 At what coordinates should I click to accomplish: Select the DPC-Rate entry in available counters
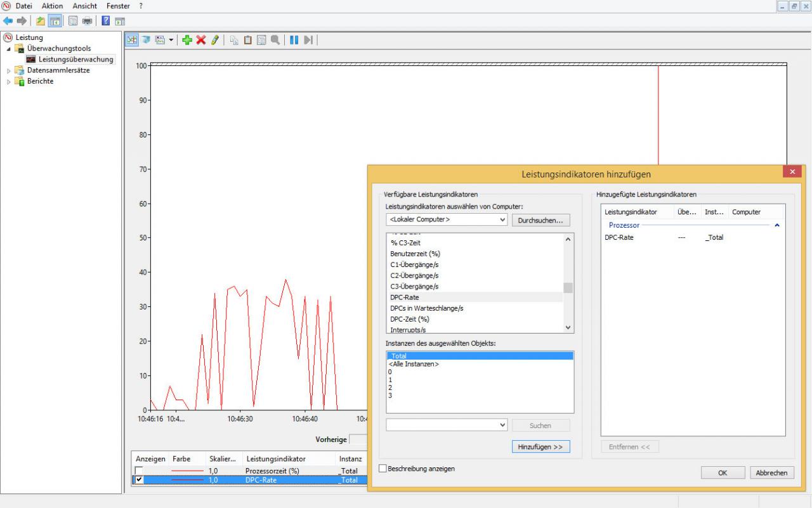(404, 297)
